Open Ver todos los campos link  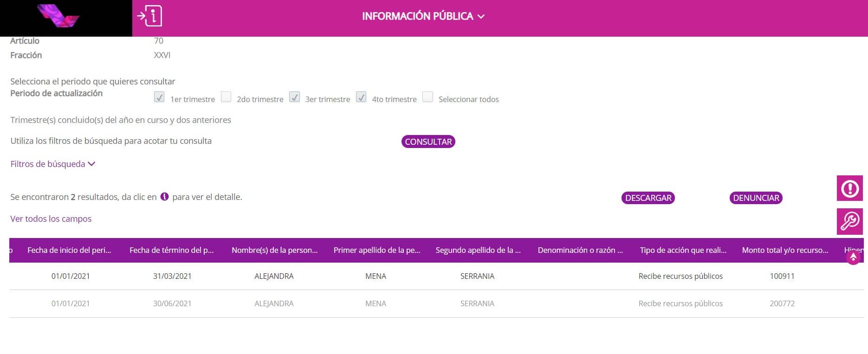point(51,219)
